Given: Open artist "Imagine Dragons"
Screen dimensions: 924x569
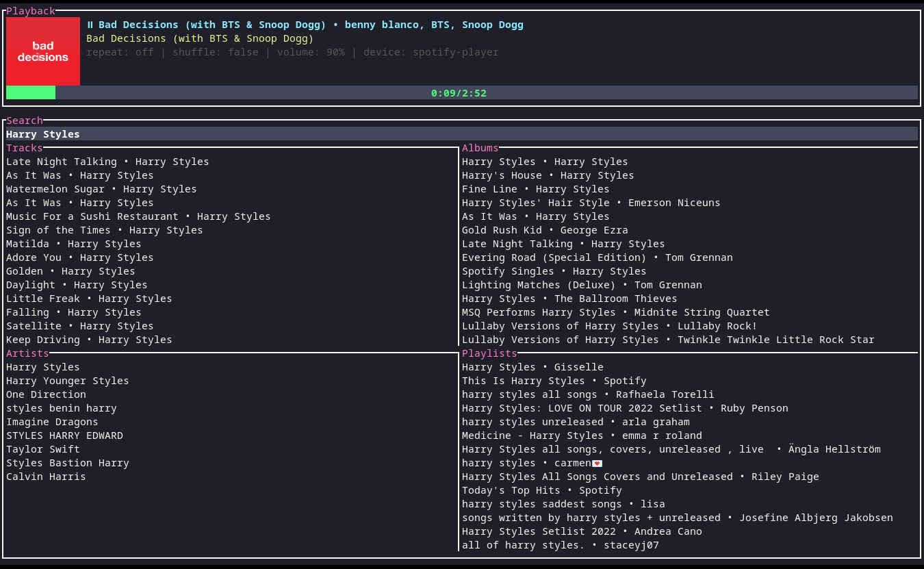Looking at the screenshot, I should (52, 422).
